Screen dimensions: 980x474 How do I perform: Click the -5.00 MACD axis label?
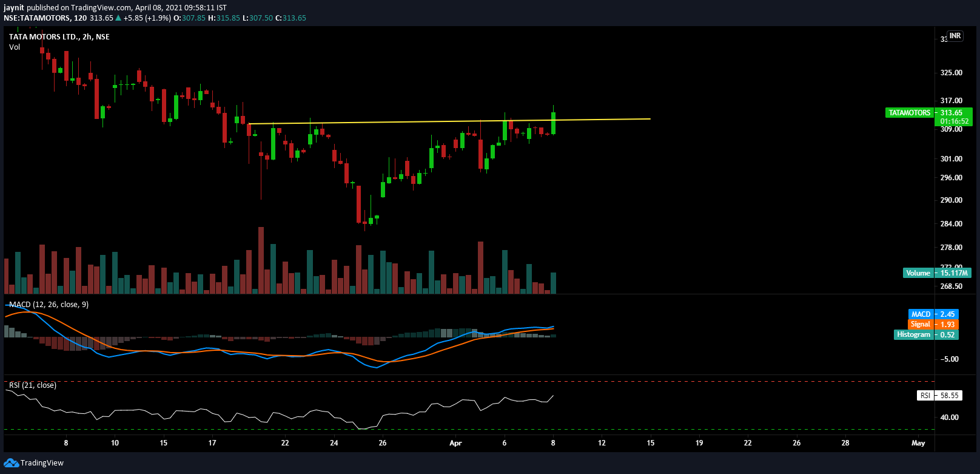(x=950, y=359)
